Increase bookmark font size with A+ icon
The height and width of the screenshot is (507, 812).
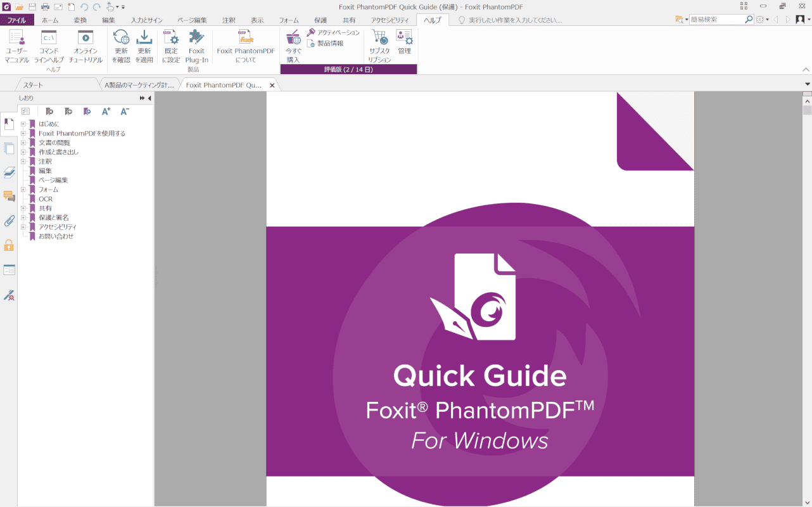coord(106,111)
